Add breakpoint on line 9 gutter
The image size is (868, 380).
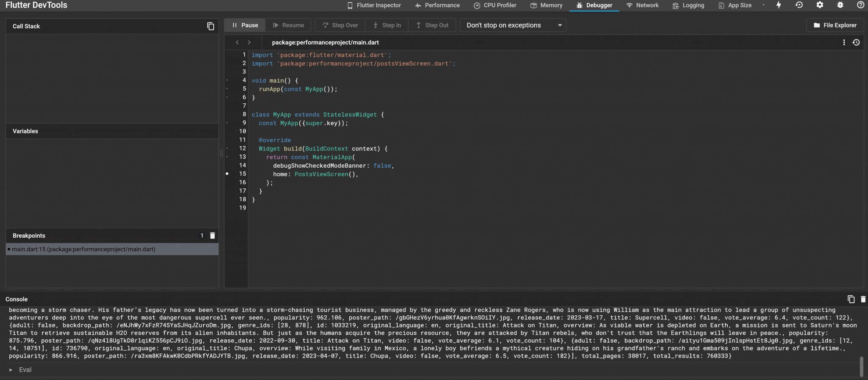[227, 123]
